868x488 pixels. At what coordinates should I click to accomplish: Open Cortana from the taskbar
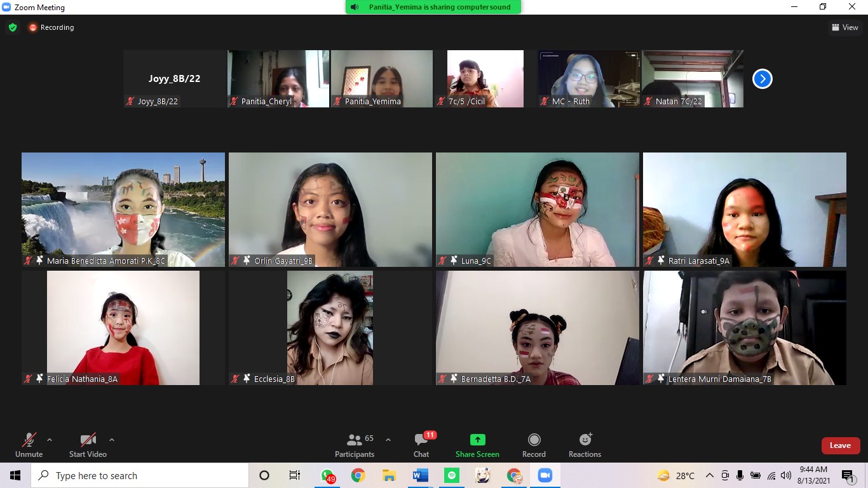264,475
